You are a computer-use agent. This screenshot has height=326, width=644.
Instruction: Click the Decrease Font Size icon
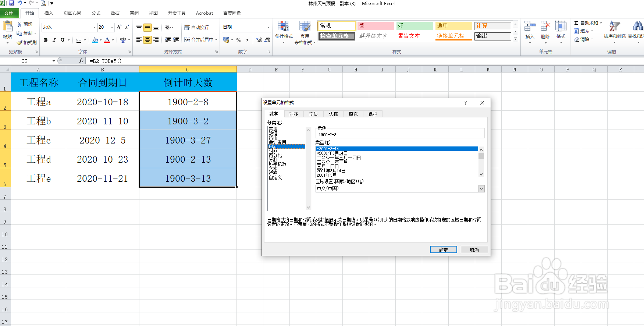click(x=127, y=27)
